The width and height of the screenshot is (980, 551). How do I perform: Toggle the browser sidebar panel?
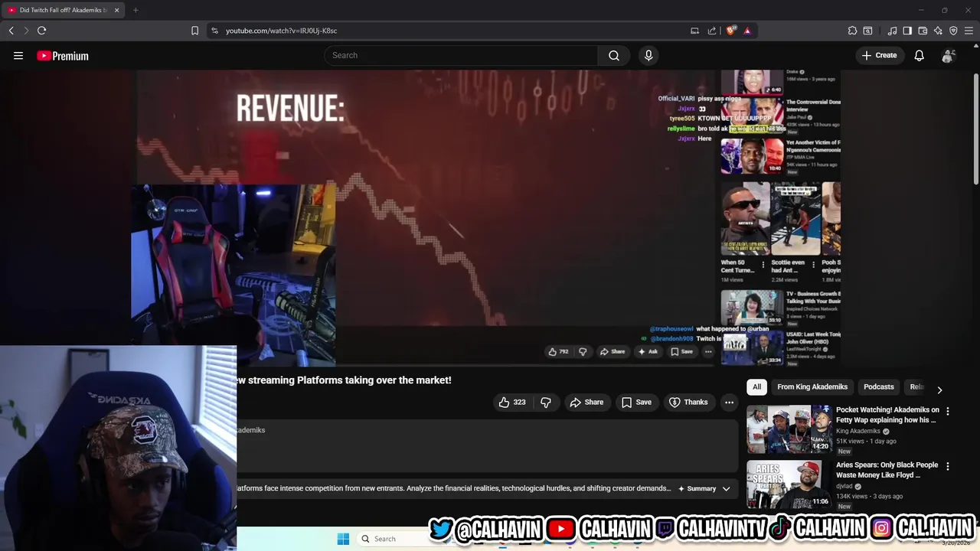[907, 31]
